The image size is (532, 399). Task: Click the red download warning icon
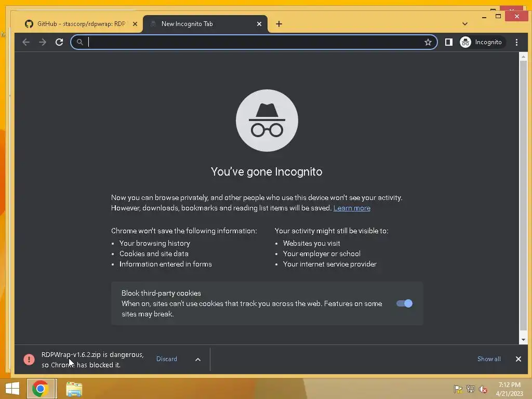tap(29, 360)
